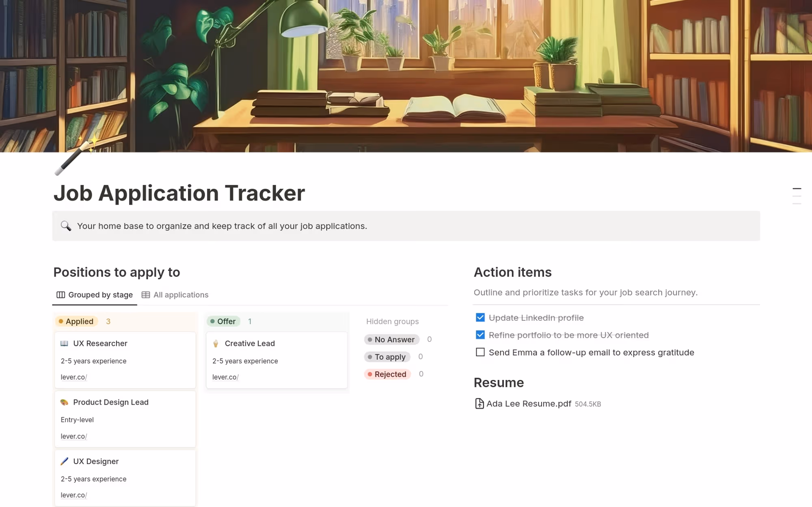Click the PDF file icon next to Ada Lee Resume
The width and height of the screenshot is (812, 507).
pos(479,403)
